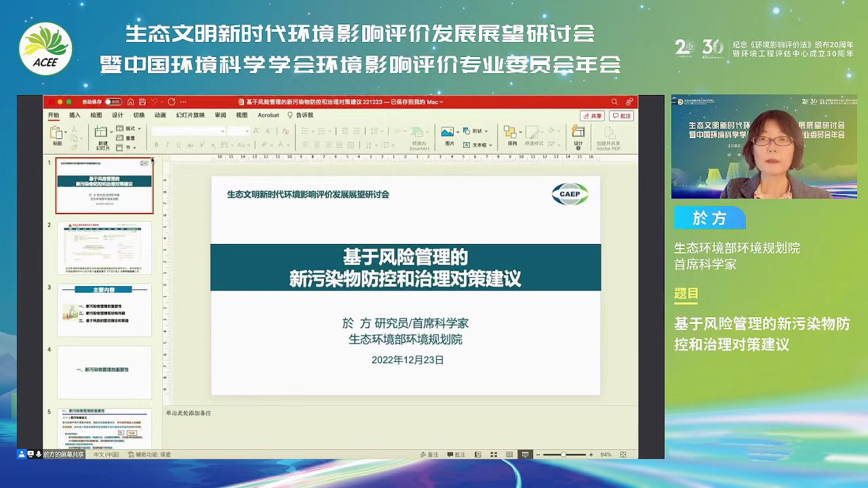Switch to Normal view icon
The height and width of the screenshot is (488, 868).
[478, 454]
